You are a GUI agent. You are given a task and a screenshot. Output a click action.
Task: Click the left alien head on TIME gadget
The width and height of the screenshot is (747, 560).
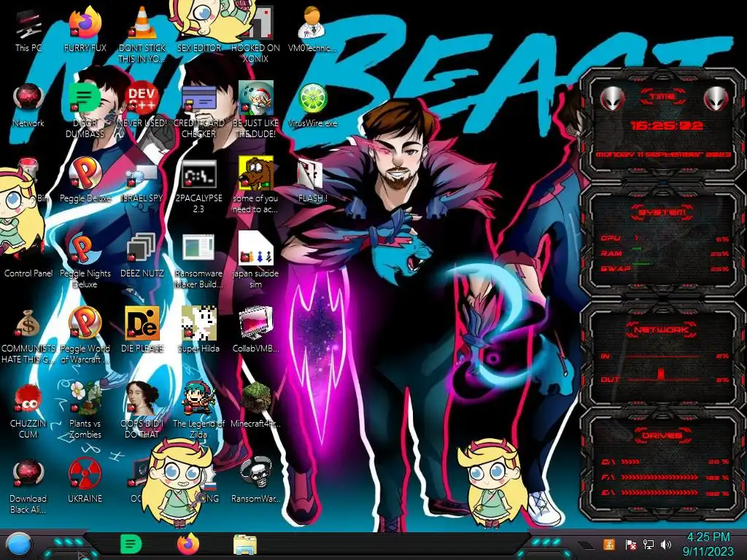[612, 98]
